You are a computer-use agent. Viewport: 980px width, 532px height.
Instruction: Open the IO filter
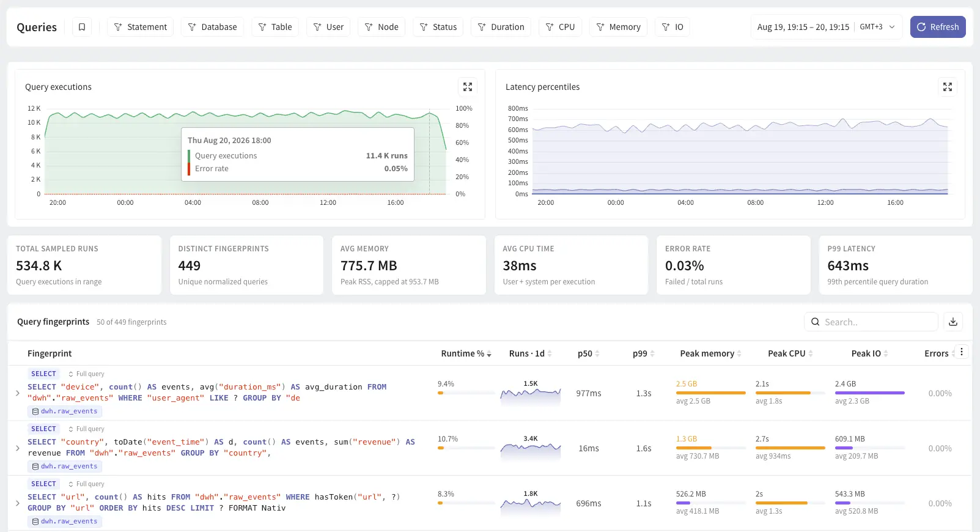[x=672, y=27]
